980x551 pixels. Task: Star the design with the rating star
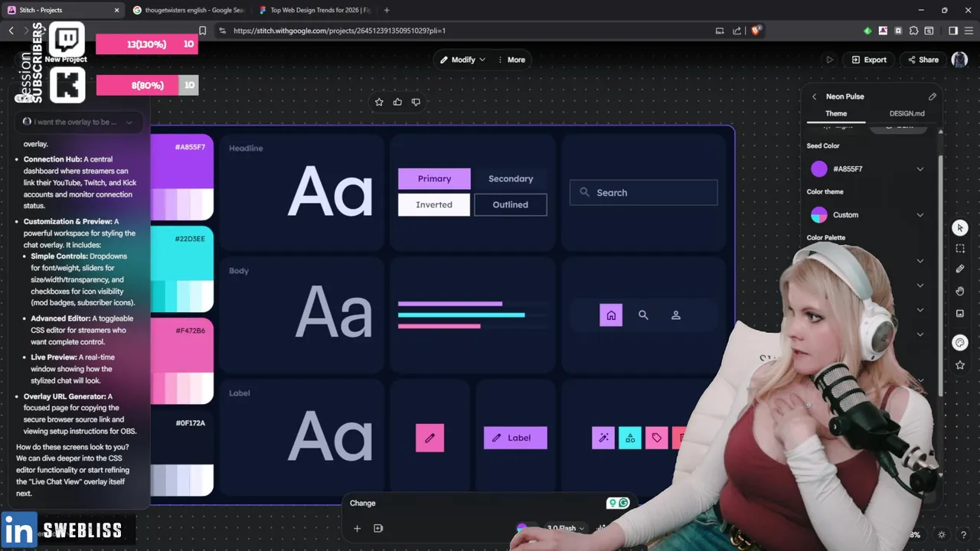[379, 102]
